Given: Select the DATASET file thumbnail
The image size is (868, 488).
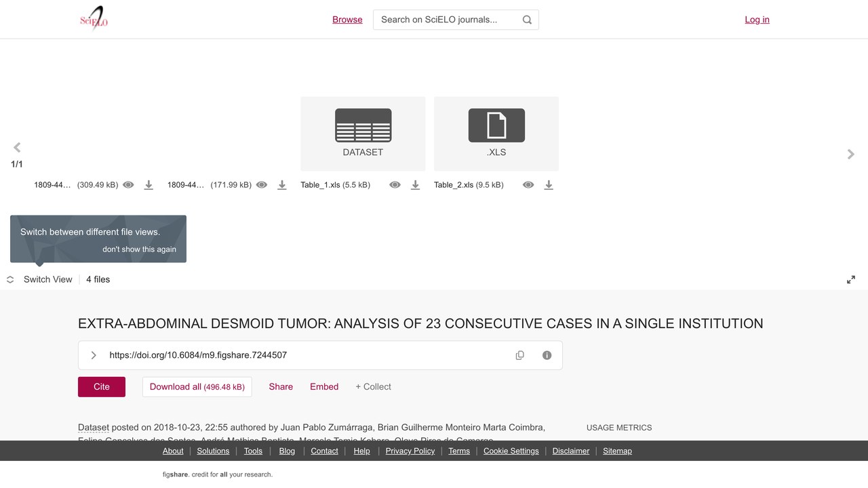Looking at the screenshot, I should (363, 134).
